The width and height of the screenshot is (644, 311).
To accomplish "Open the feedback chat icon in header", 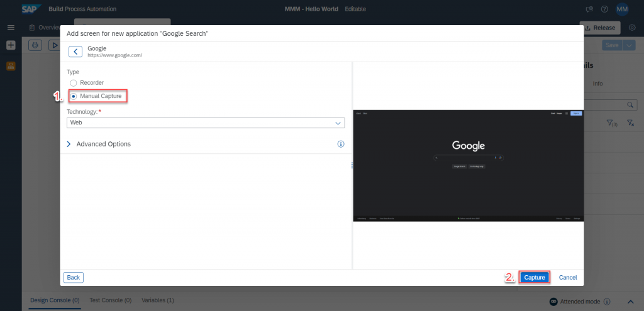I will tap(589, 9).
